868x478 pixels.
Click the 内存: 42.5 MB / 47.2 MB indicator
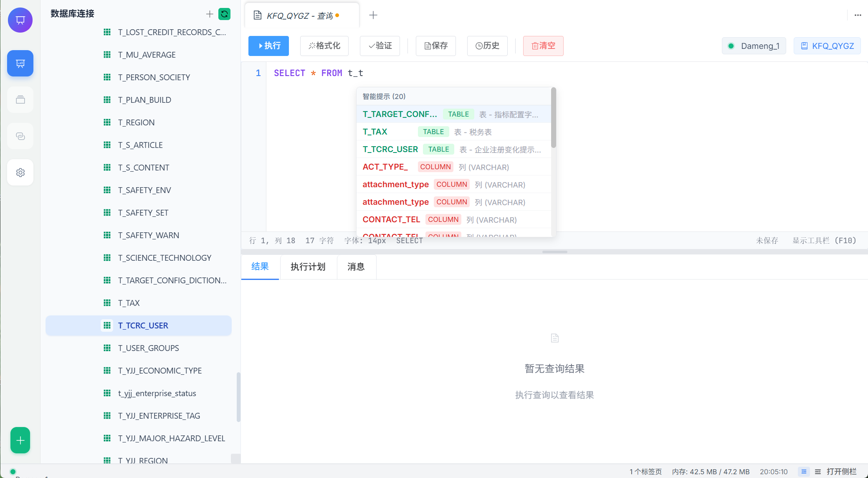point(711,471)
